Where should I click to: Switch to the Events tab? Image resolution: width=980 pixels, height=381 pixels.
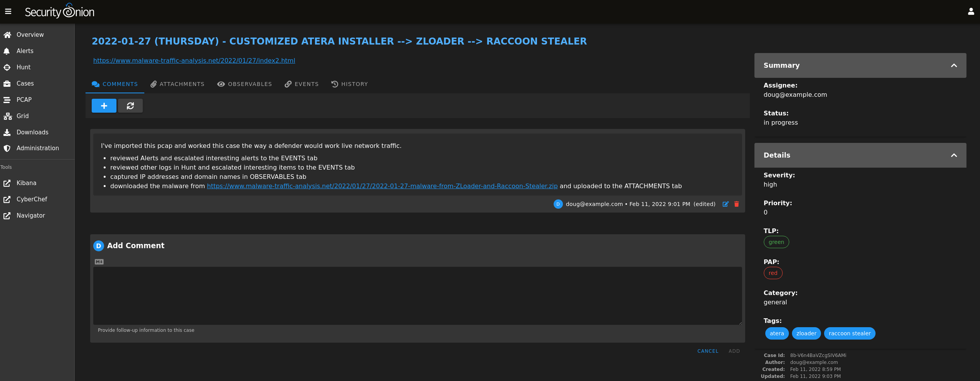point(302,84)
